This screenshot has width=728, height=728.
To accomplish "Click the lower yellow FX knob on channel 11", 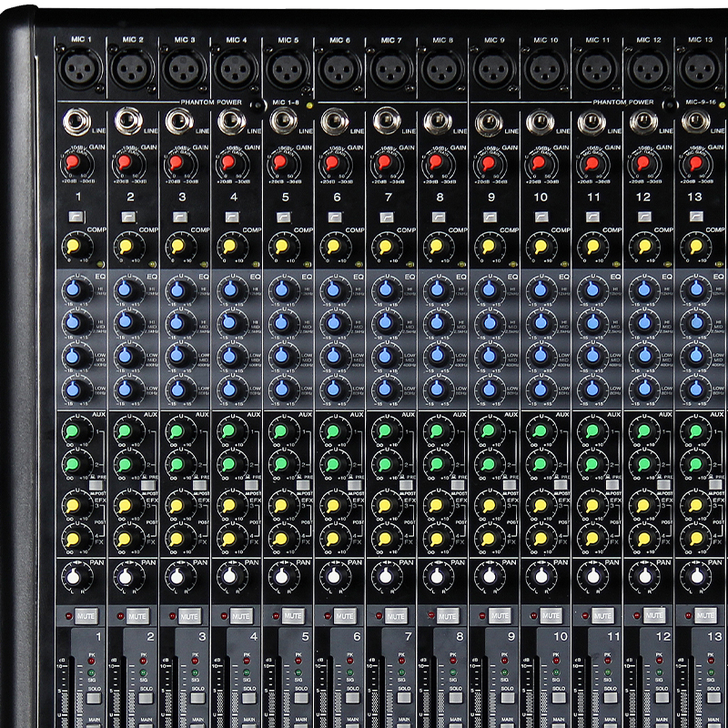I will coord(592,539).
